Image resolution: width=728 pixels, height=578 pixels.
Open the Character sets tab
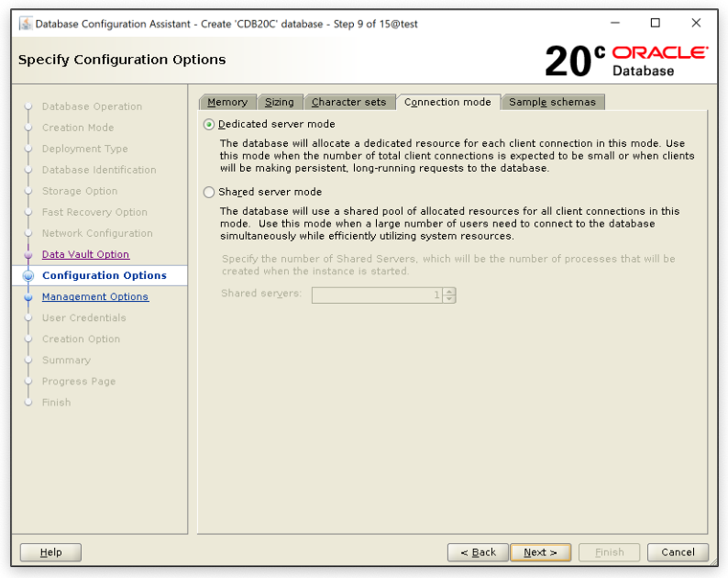(349, 102)
